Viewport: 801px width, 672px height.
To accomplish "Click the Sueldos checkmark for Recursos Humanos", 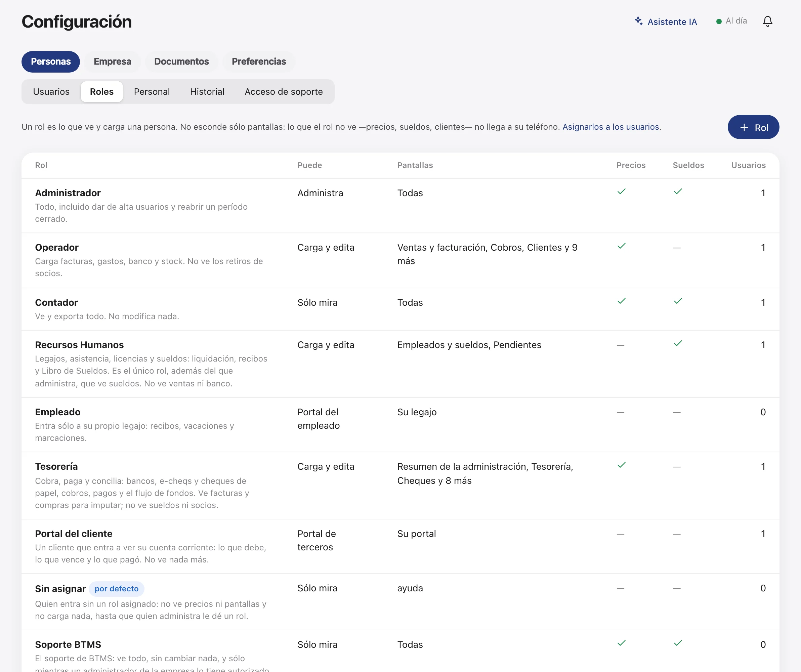I will coord(677,343).
